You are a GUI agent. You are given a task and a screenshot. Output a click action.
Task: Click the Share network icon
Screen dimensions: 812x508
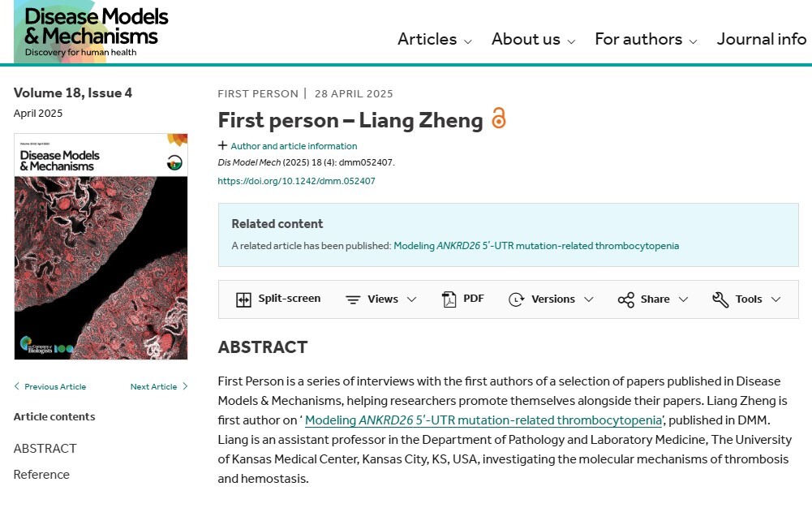(x=625, y=299)
